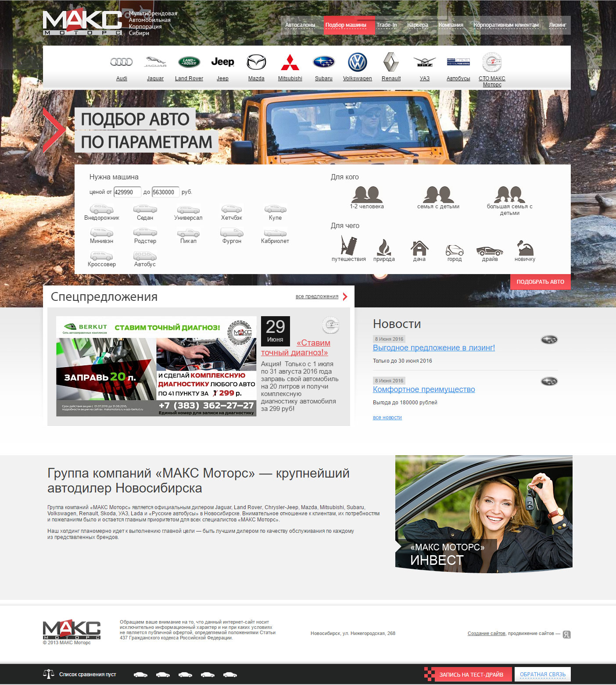Open the Карьера menu item
This screenshot has width=616, height=685.
click(x=418, y=25)
